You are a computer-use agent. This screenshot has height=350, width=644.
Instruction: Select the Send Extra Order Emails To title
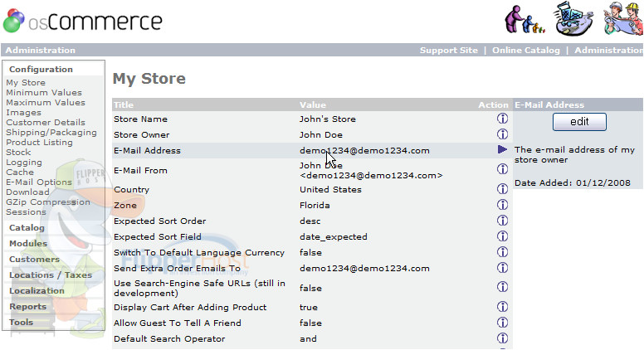tap(177, 269)
